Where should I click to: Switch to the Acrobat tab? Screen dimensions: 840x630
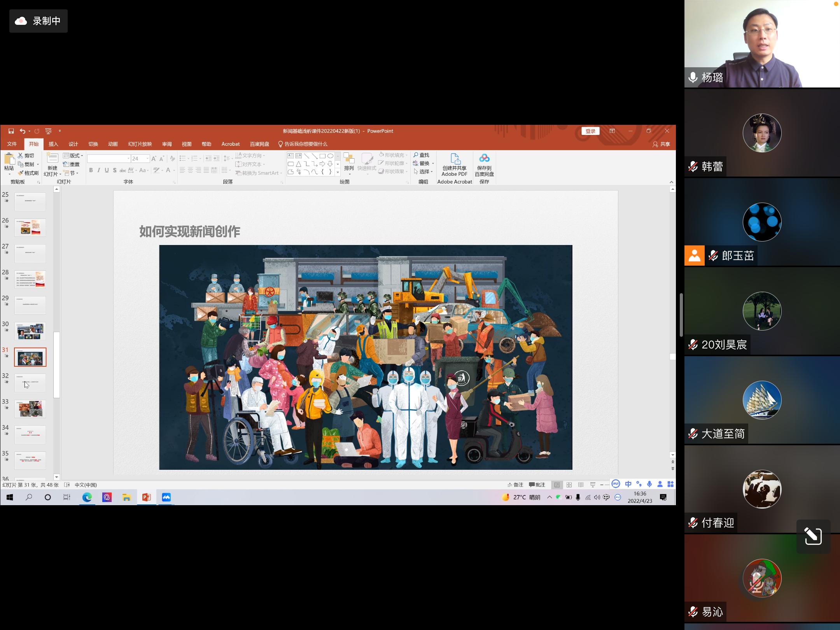pyautogui.click(x=231, y=144)
